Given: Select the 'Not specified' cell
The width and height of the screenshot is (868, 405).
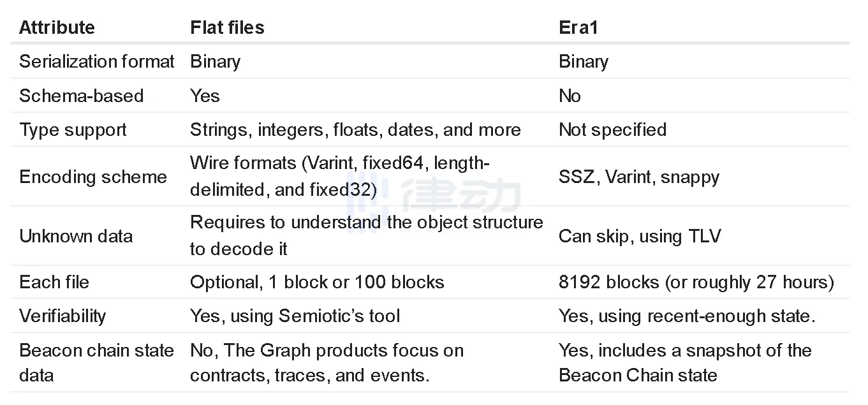Looking at the screenshot, I should pyautogui.click(x=612, y=130).
